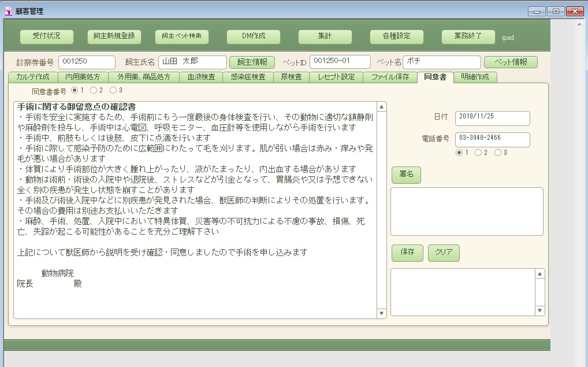Save the consent form with 保存
This screenshot has width=588, height=367.
(407, 253)
